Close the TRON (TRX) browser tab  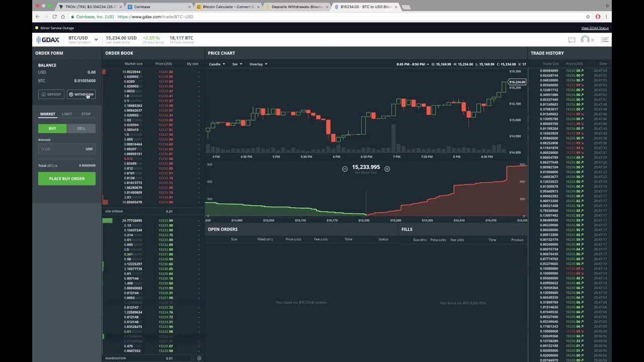(x=121, y=7)
